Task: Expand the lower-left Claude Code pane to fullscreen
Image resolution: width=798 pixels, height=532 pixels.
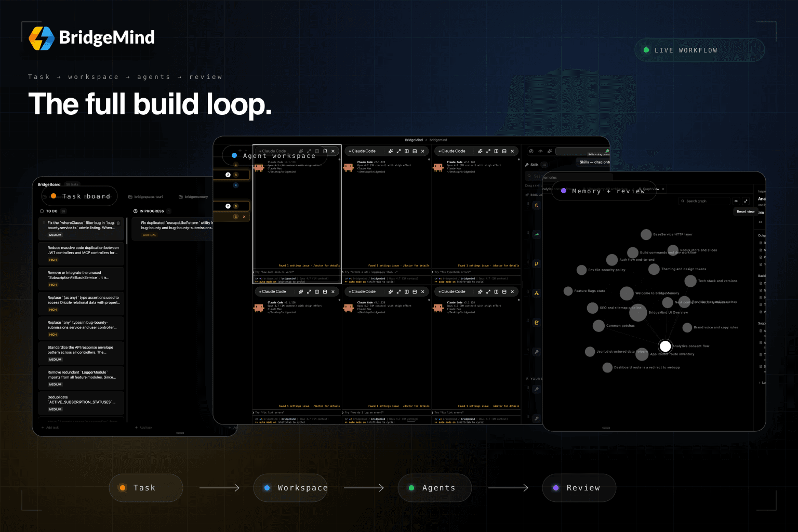Action: coord(309,291)
